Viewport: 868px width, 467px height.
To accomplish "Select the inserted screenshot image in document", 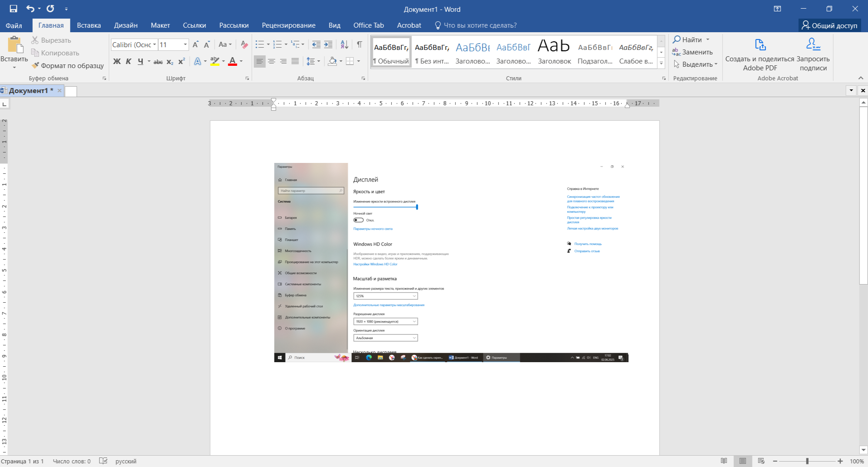I will coord(451,262).
